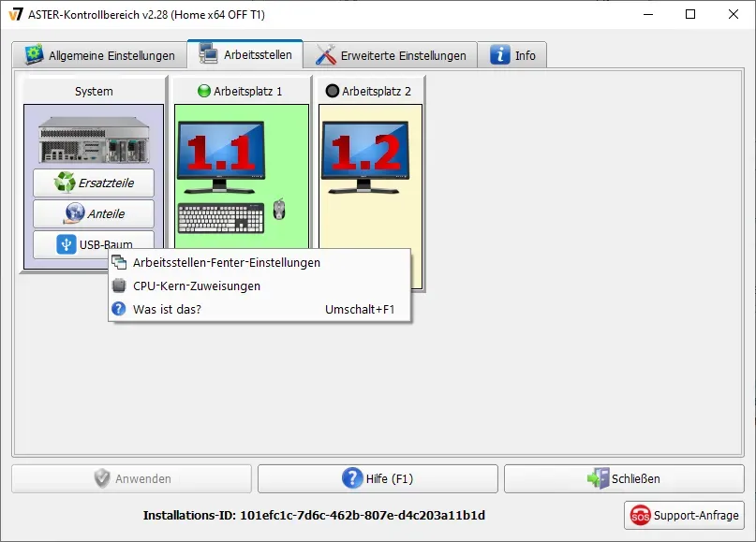Open the USB-Baum button

click(x=94, y=243)
